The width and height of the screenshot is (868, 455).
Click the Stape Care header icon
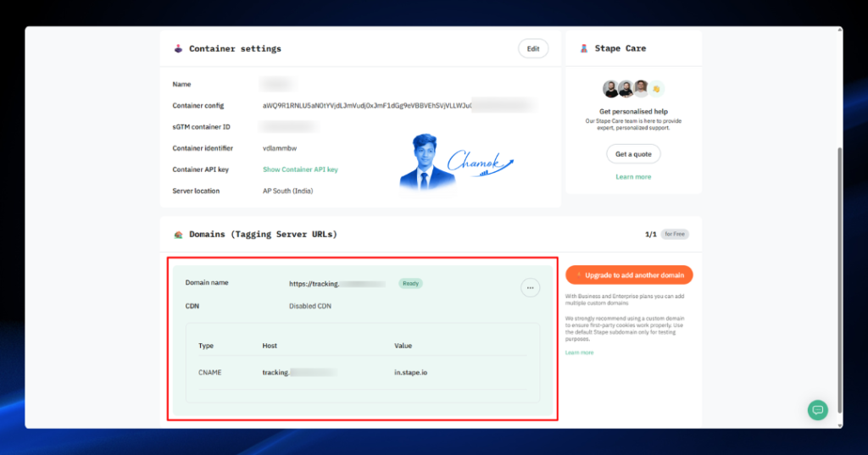[583, 48]
